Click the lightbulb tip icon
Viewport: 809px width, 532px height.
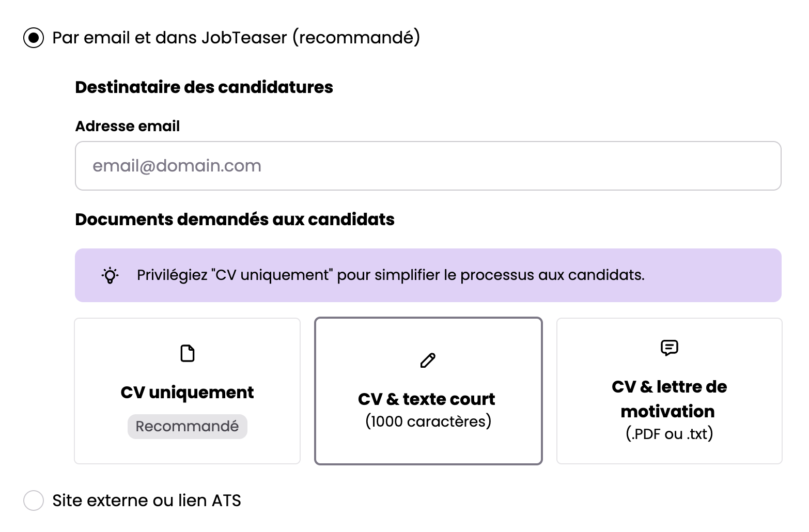110,275
